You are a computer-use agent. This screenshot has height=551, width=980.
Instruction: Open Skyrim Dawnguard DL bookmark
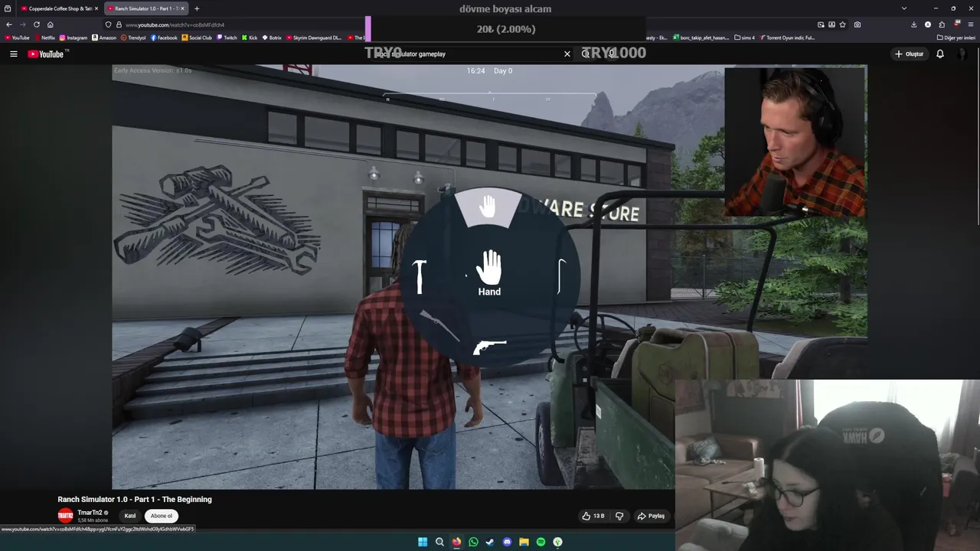pyautogui.click(x=314, y=37)
